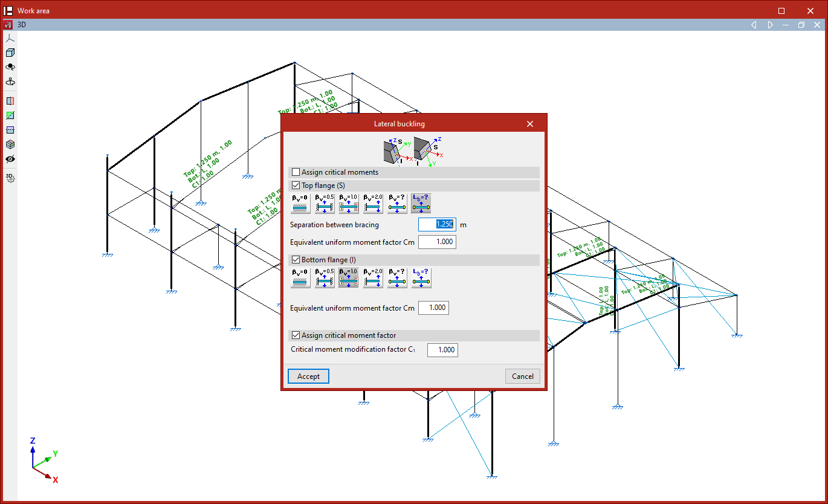Click the green diagonal square icon
Screen dimensions: 828x504
coord(10,115)
